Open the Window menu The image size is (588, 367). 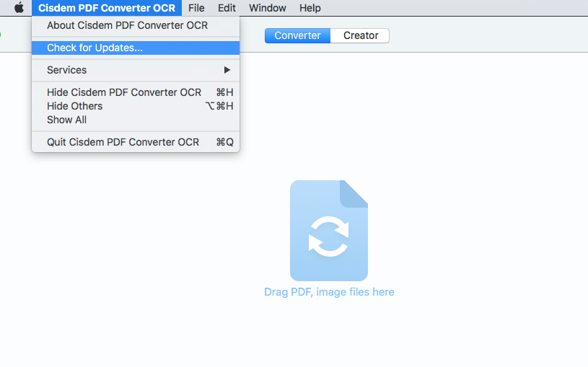click(268, 8)
